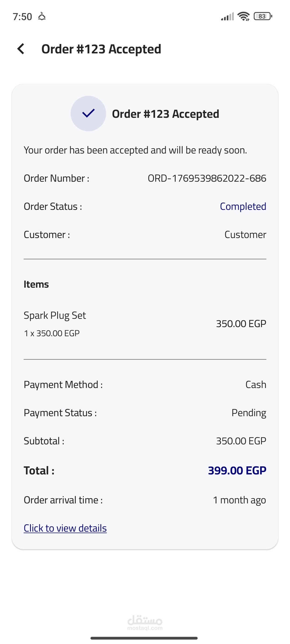The image size is (290, 644).
Task: Tap the Pending payment status value
Action: coord(249,413)
